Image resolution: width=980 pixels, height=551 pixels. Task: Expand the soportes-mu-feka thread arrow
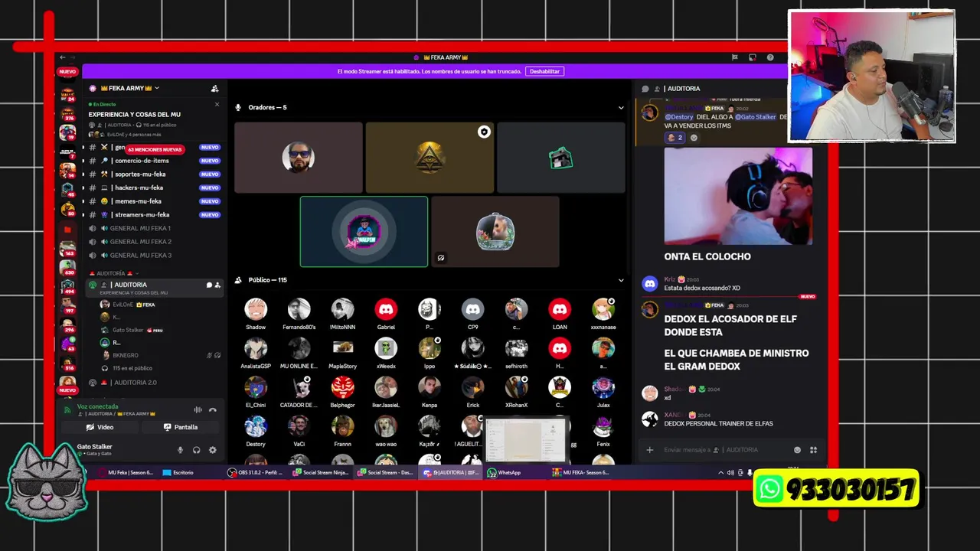(83, 174)
